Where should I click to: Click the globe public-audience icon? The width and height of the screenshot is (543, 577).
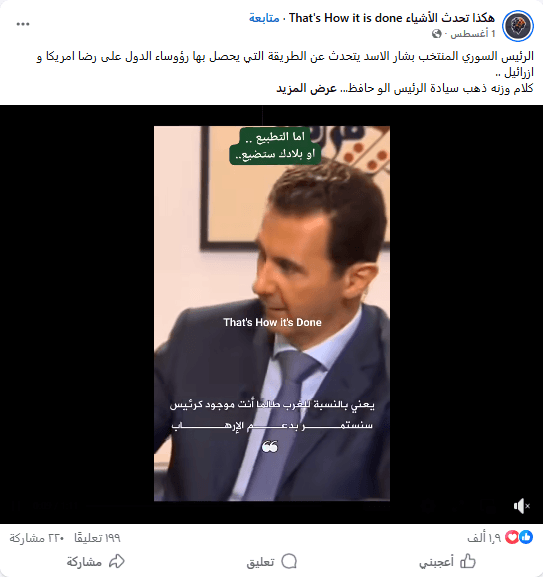(x=437, y=34)
